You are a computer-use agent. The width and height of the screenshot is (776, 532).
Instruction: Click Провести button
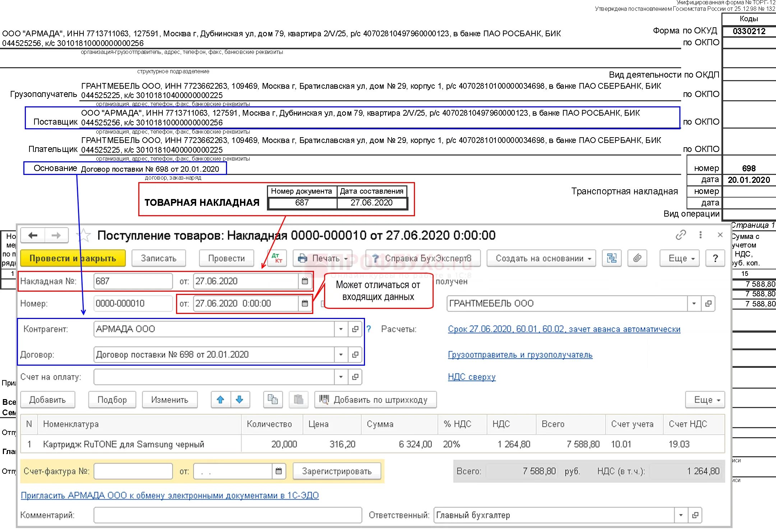coord(226,258)
